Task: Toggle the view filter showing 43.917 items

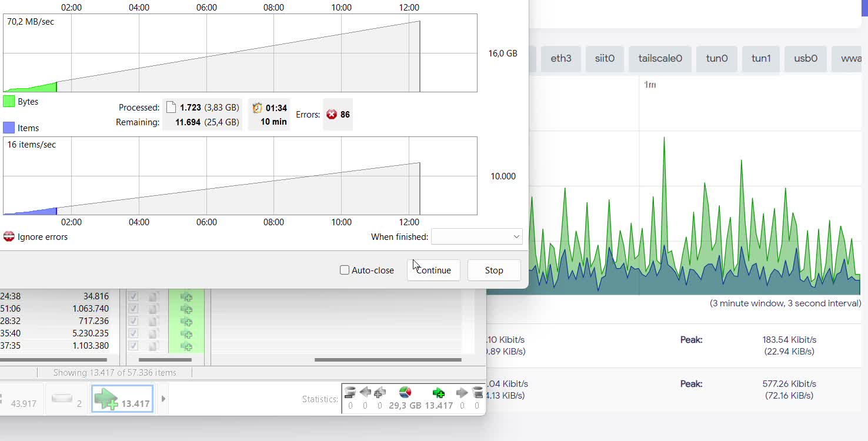Action: coord(22,399)
